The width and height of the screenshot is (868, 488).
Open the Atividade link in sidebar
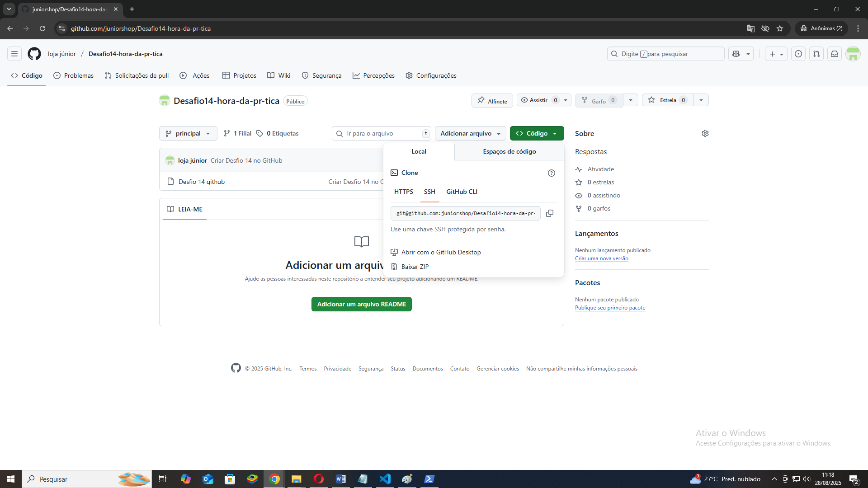pyautogui.click(x=594, y=169)
